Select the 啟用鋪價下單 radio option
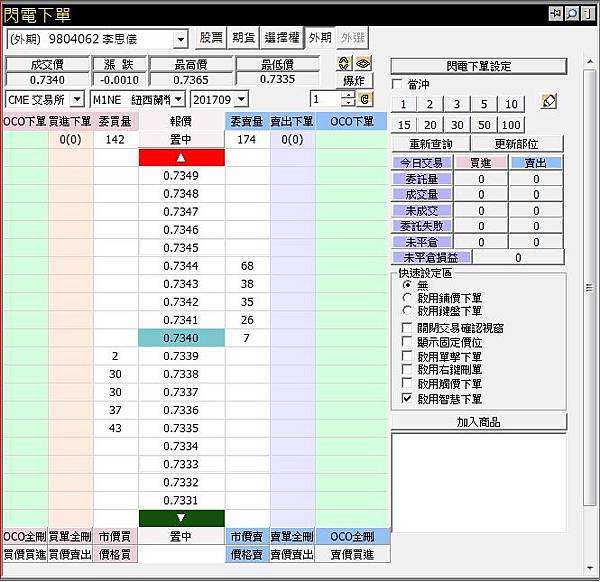Viewport: 600px width, 582px height. point(407,298)
